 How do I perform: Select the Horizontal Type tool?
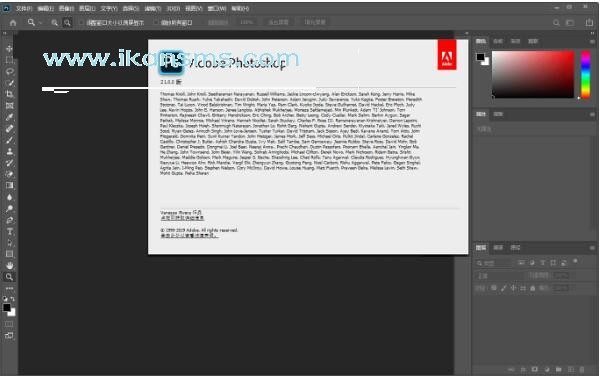click(x=9, y=232)
